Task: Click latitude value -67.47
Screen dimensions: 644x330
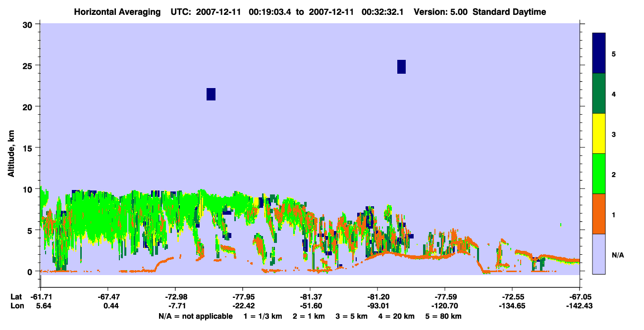Action: coord(107,297)
